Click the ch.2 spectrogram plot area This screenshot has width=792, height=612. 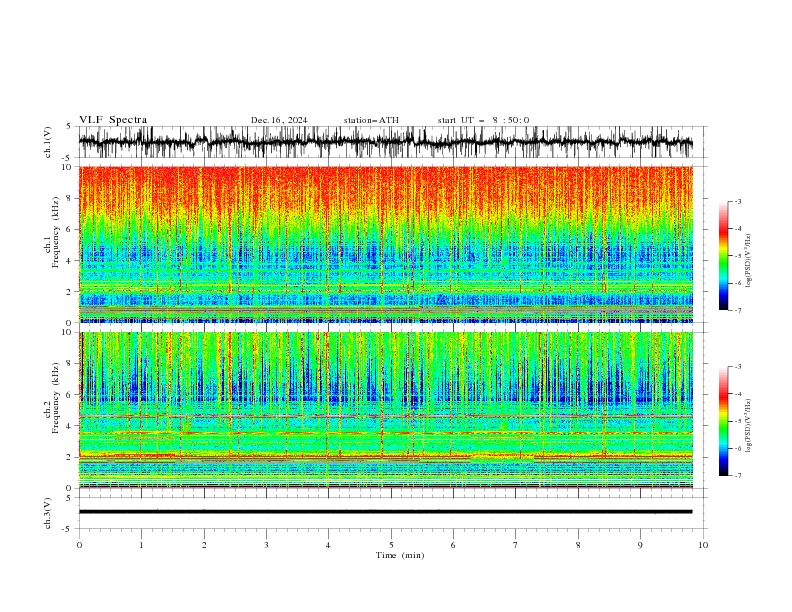[385, 410]
